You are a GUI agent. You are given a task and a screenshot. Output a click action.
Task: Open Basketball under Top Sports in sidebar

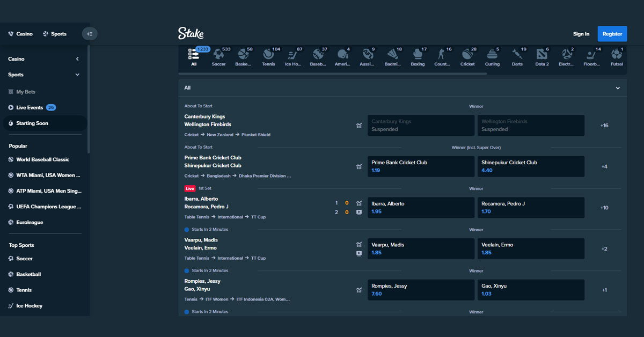[25, 274]
